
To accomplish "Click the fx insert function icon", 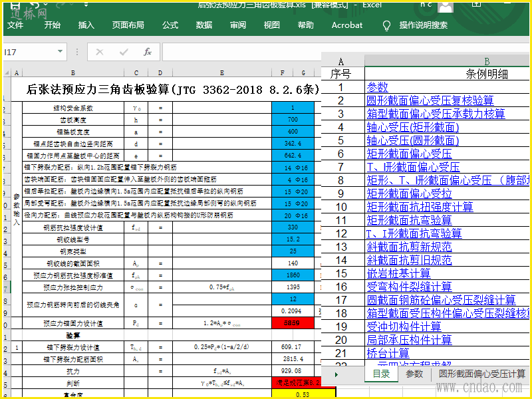I will pos(148,52).
